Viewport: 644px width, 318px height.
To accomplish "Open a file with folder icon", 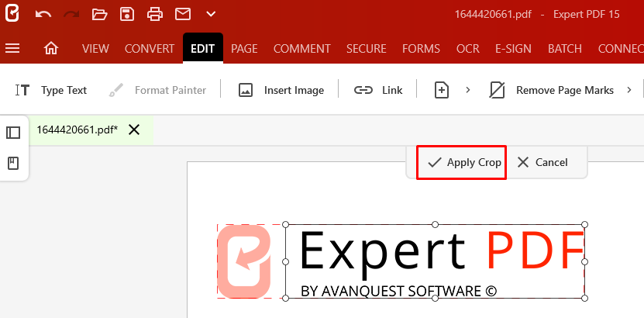I will tap(99, 15).
